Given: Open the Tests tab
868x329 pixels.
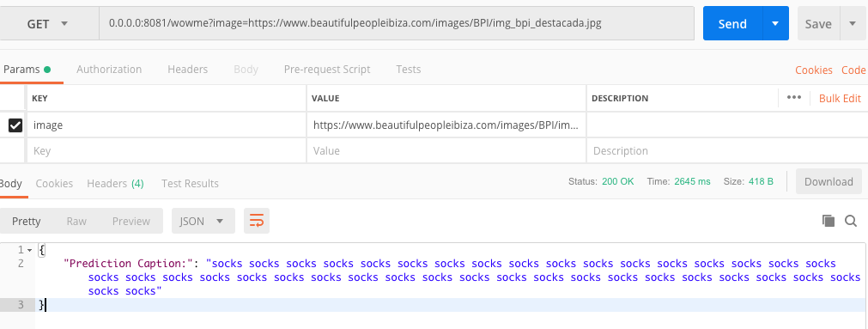Looking at the screenshot, I should 409,70.
